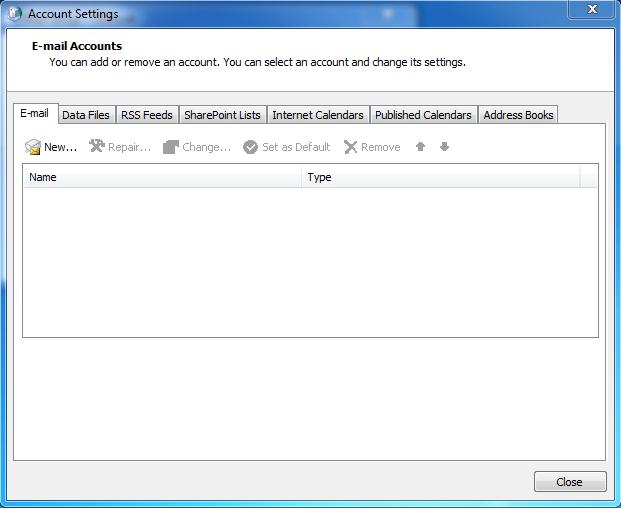Open the RSS Feeds tab
Viewport: 621px width, 508px height.
tap(147, 115)
